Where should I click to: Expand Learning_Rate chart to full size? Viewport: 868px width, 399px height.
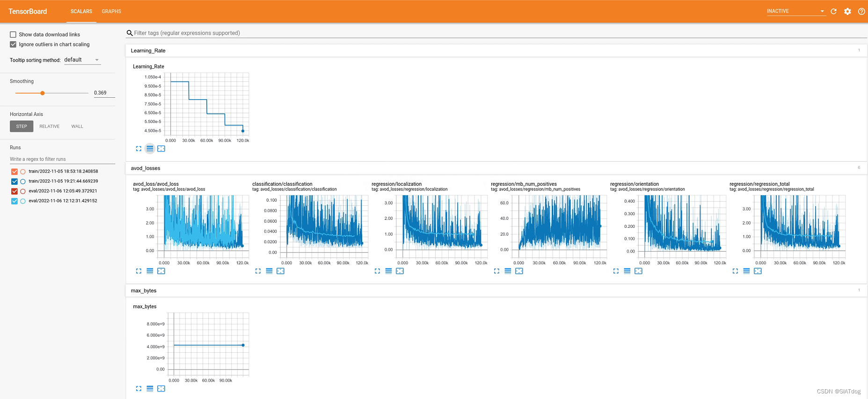point(139,149)
